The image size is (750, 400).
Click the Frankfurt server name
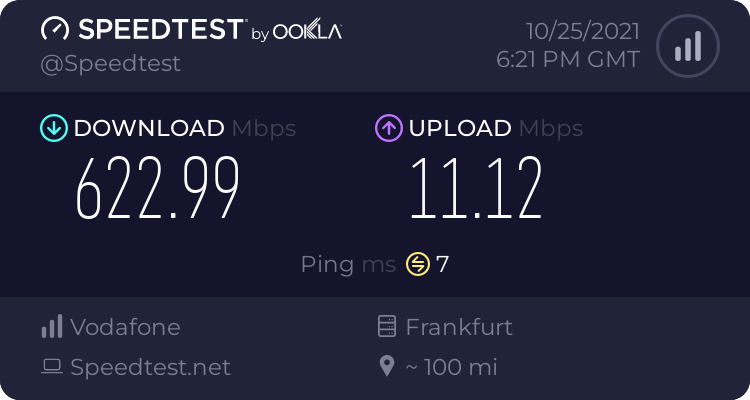(x=458, y=327)
